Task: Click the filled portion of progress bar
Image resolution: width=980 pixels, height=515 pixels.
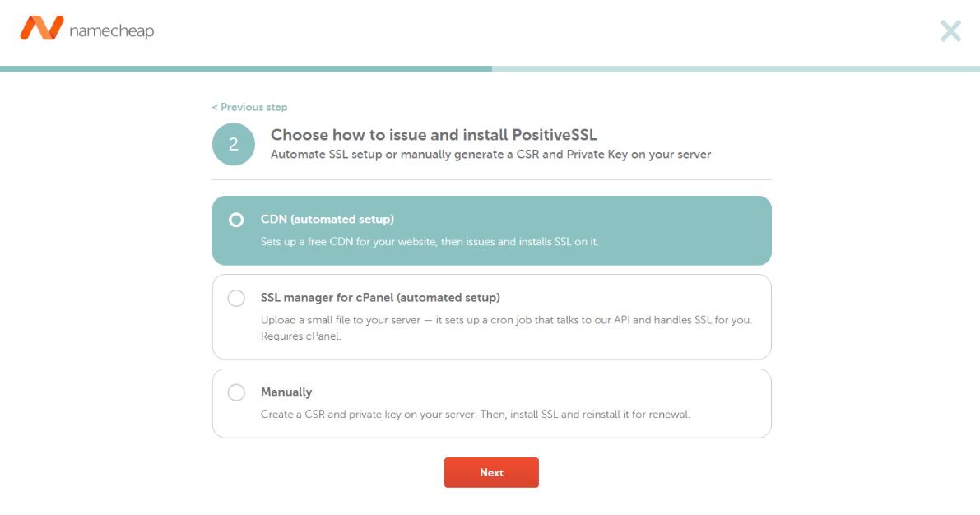Action: click(246, 69)
